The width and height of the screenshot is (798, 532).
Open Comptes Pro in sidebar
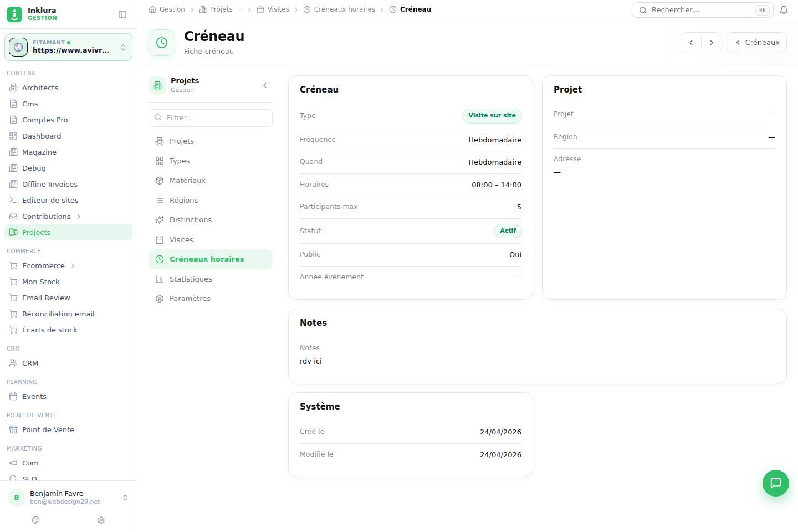[68, 120]
